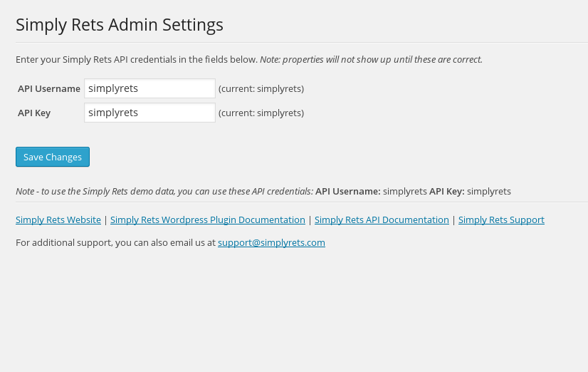This screenshot has width=588, height=372.
Task: Click the API Username input field
Action: tap(149, 88)
